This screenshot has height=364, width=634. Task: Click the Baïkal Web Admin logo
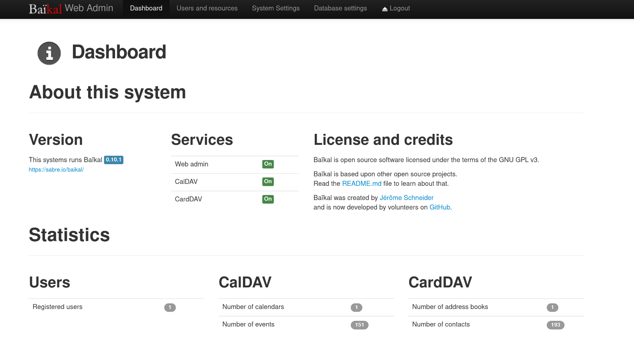click(x=71, y=8)
